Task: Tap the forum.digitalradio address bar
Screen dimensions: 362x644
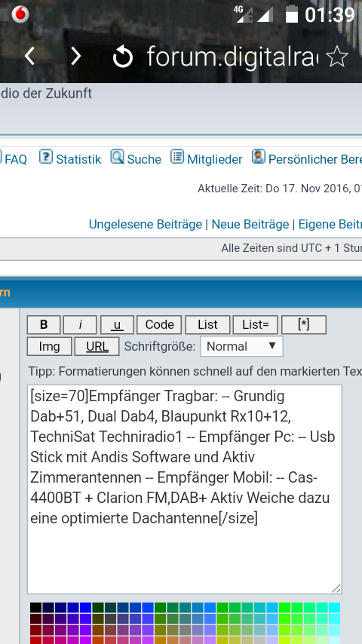Action: point(232,57)
